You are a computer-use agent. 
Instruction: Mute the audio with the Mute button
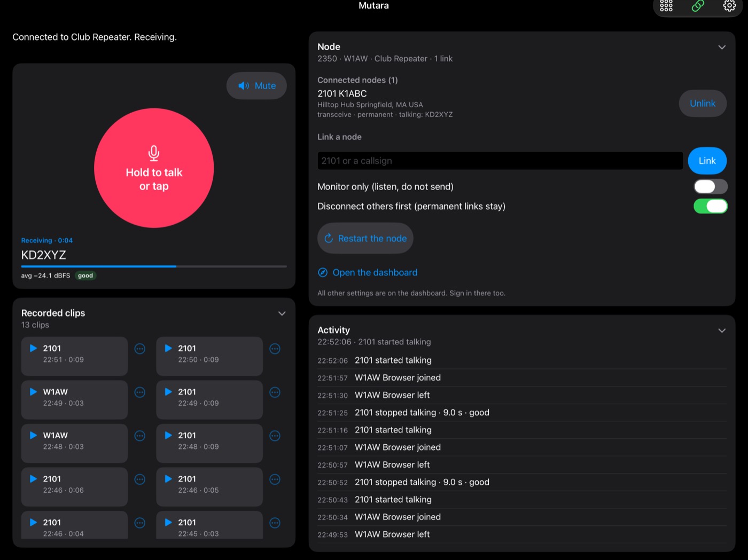(x=256, y=85)
